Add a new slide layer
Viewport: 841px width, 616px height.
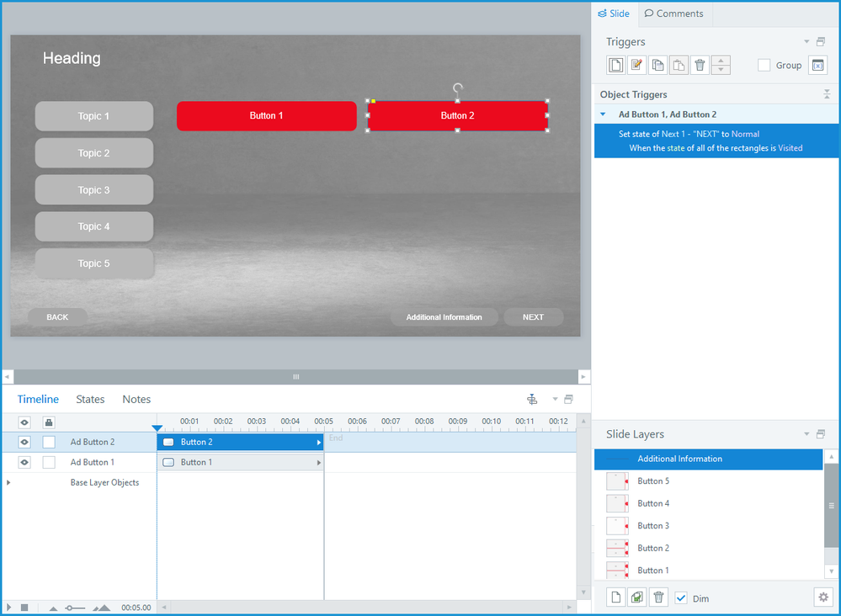(x=616, y=597)
